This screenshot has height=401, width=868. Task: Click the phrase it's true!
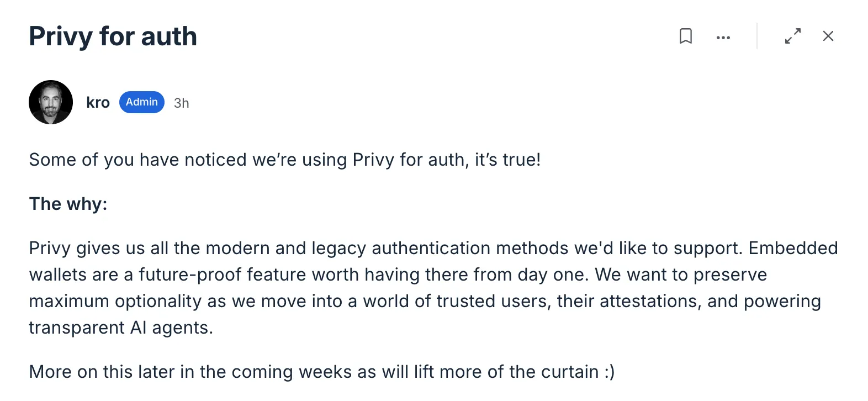[x=508, y=160]
